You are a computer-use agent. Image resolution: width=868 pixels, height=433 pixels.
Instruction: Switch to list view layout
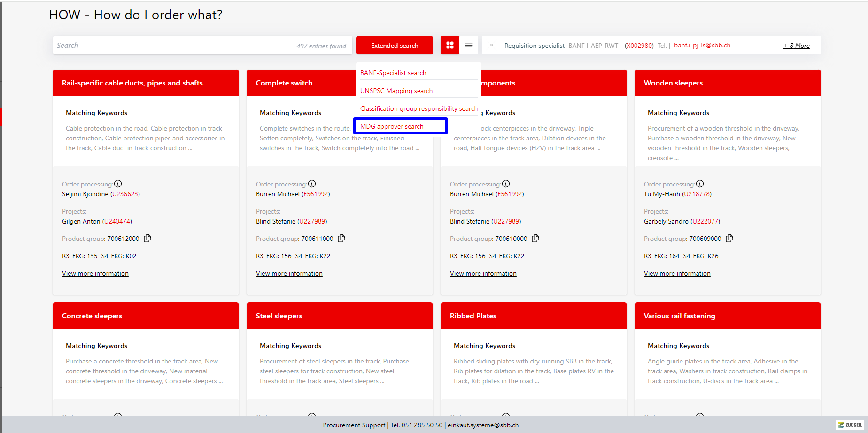(469, 45)
